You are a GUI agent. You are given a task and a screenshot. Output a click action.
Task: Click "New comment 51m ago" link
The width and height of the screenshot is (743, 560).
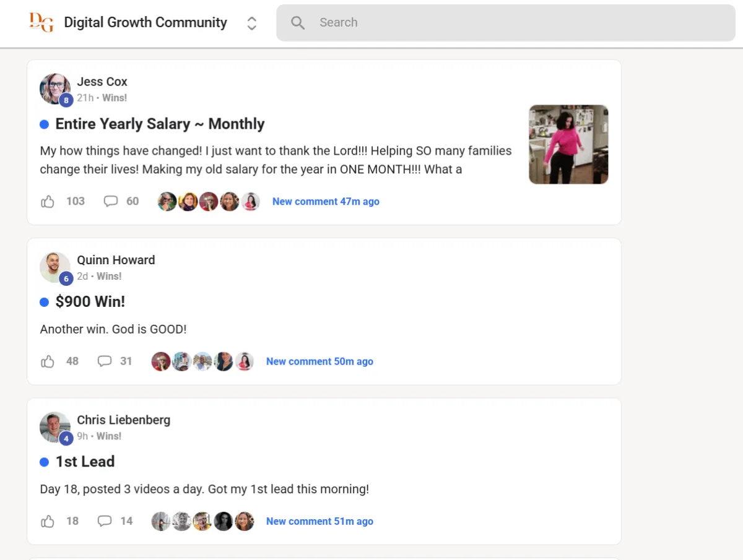point(319,522)
